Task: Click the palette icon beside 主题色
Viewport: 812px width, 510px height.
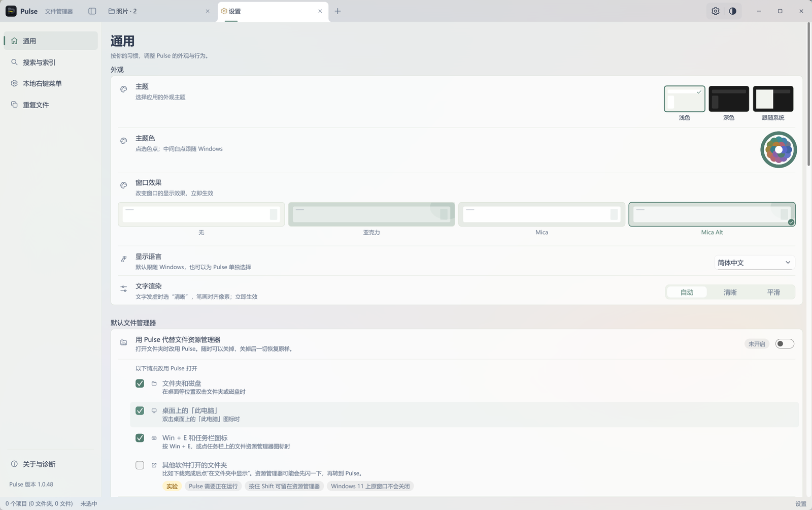Action: (123, 141)
